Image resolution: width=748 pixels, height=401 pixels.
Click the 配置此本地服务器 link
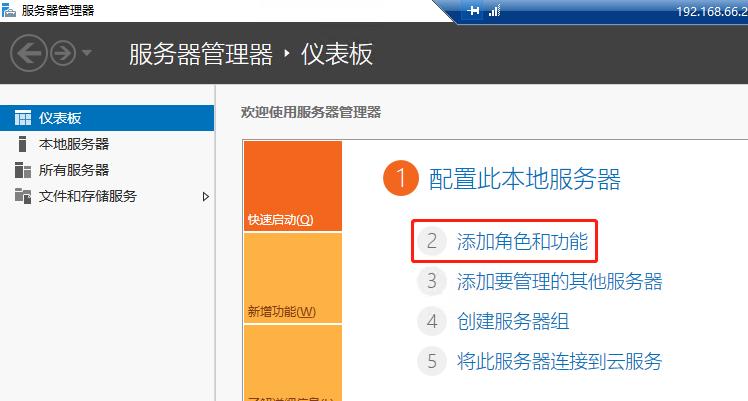pyautogui.click(x=524, y=179)
